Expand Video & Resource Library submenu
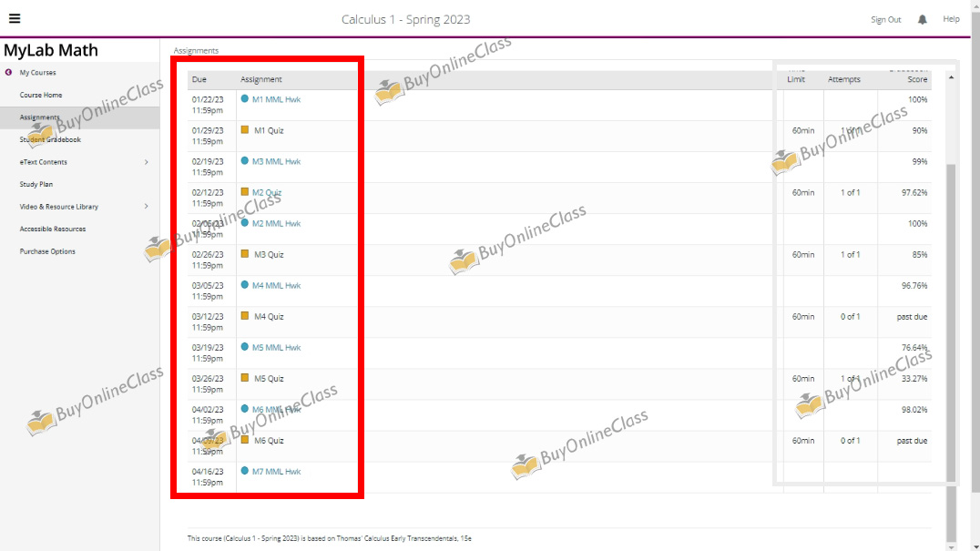The height and width of the screenshot is (551, 980). 147,207
